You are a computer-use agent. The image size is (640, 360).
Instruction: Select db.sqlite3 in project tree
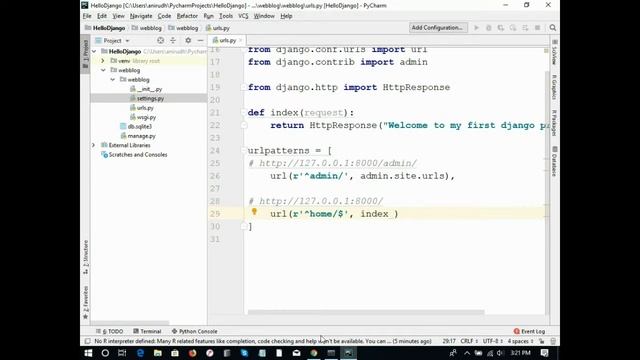point(136,127)
